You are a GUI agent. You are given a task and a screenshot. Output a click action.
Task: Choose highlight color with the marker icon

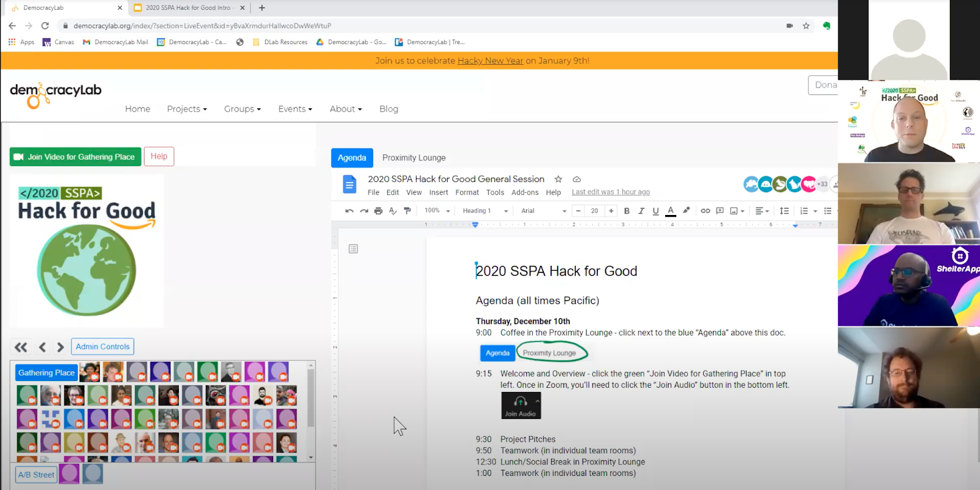coord(686,211)
